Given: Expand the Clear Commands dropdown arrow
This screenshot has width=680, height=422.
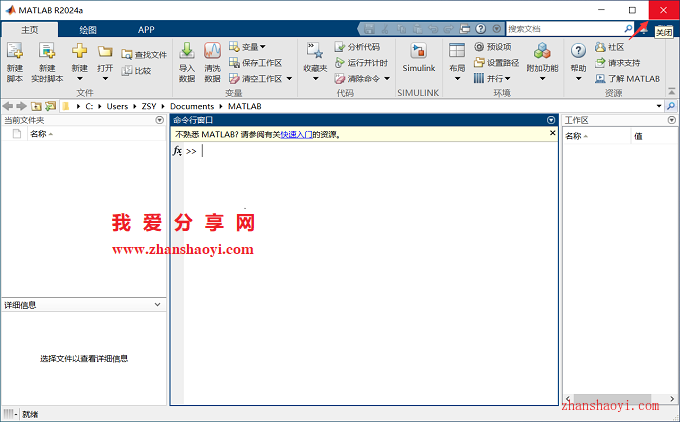Looking at the screenshot, I should (x=387, y=79).
